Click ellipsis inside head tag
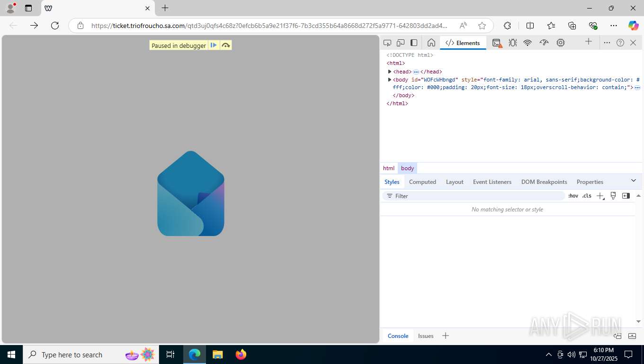Viewport: 644px width, 364px height. click(416, 72)
